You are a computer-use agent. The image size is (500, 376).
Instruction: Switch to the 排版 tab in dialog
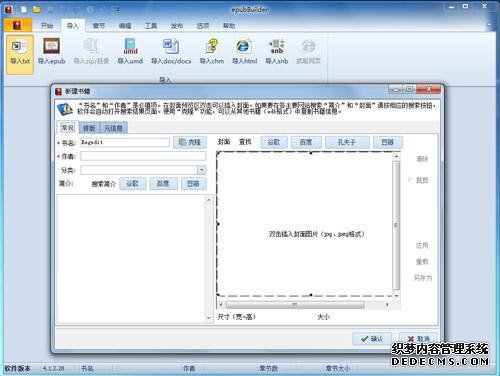(x=89, y=128)
